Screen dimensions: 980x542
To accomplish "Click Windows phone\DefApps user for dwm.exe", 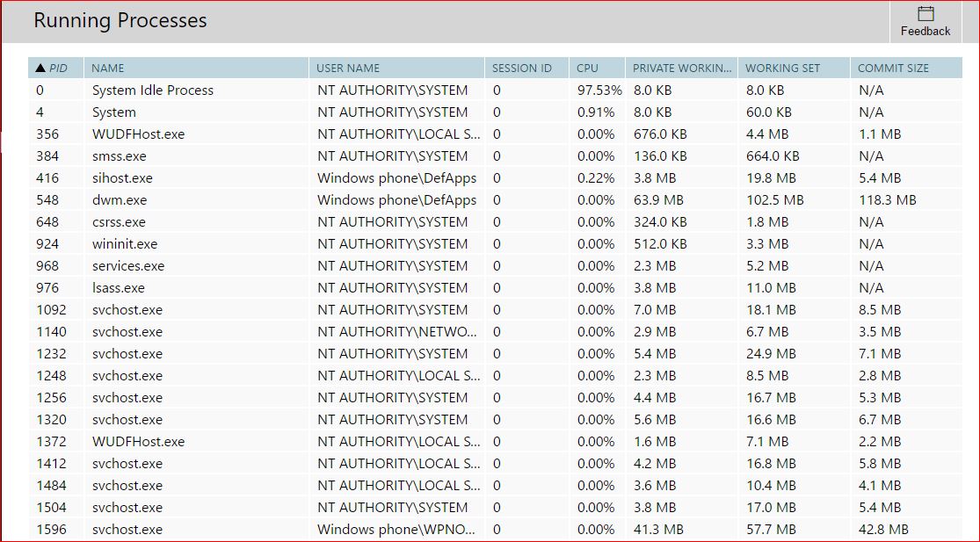I will click(x=397, y=199).
